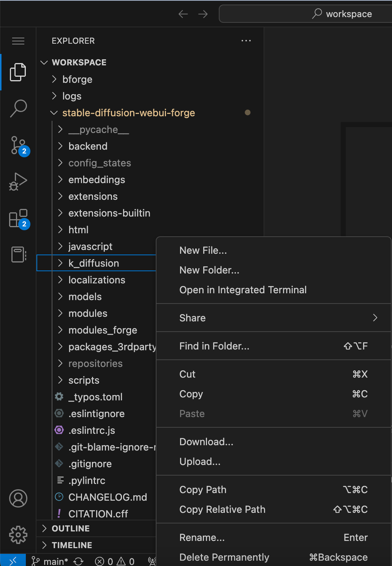Image resolution: width=392 pixels, height=566 pixels.
Task: Choose New File... from context menu
Action: (x=274, y=250)
